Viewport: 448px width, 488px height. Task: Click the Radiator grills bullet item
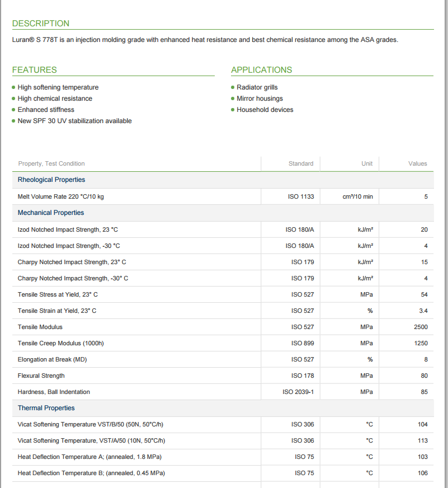[x=257, y=87]
